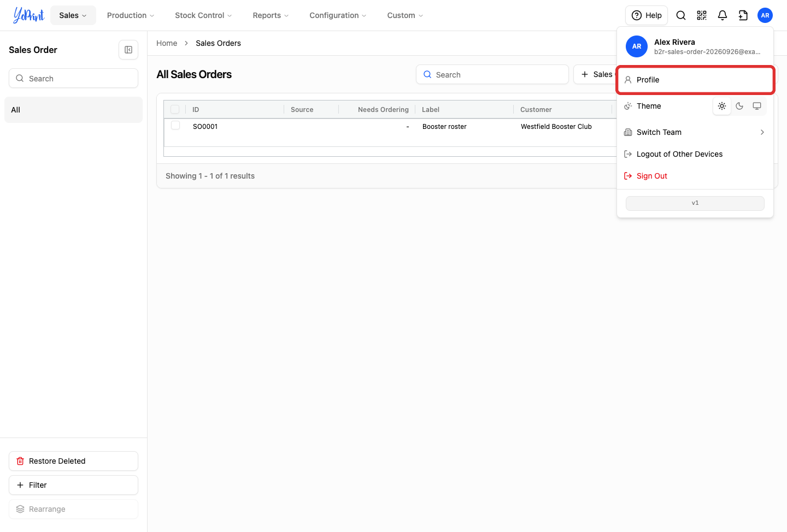Viewport: 787px width, 532px height.
Task: Select the light theme sun icon
Action: tap(722, 106)
